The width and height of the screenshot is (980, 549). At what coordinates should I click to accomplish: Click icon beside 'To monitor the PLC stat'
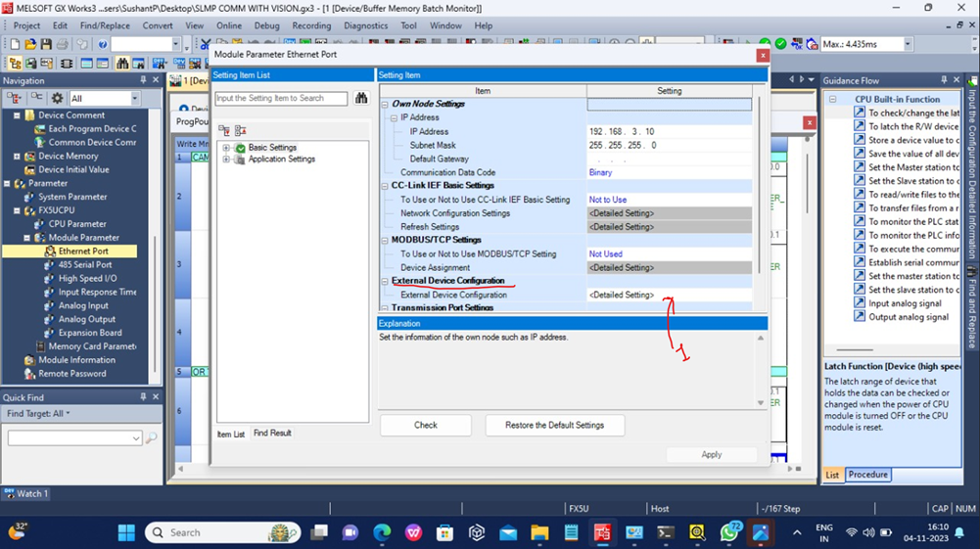(x=860, y=221)
